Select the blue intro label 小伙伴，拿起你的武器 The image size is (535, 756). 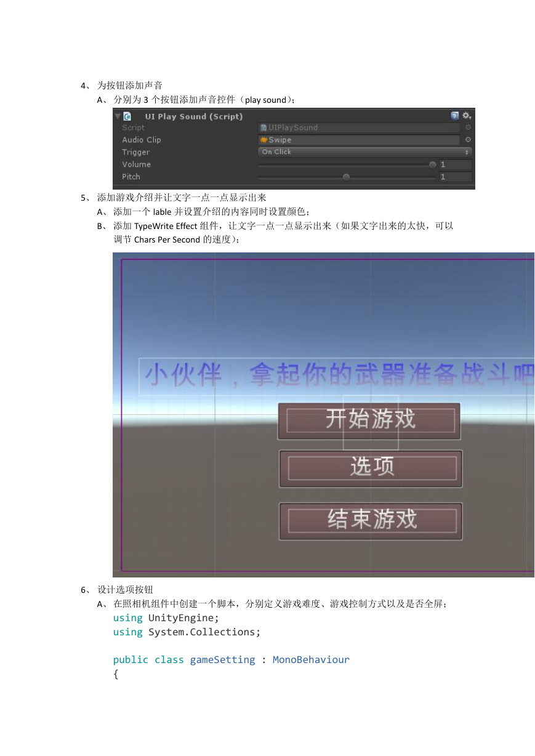[x=336, y=376]
